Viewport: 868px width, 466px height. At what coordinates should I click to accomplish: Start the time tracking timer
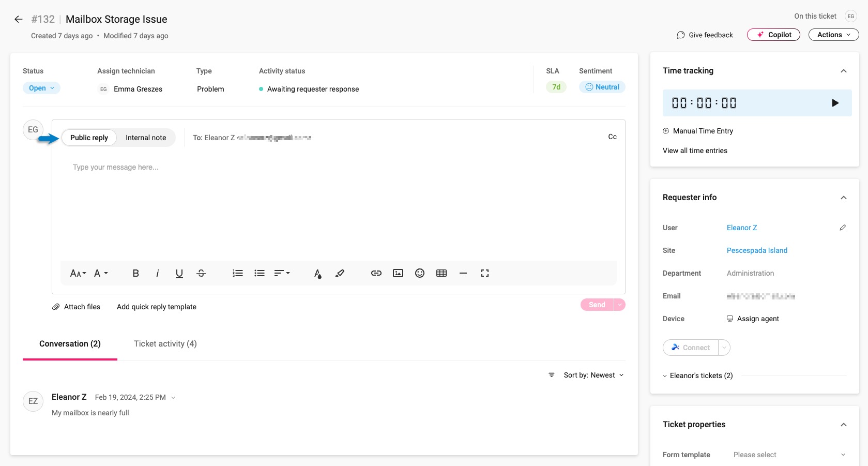[x=835, y=103]
